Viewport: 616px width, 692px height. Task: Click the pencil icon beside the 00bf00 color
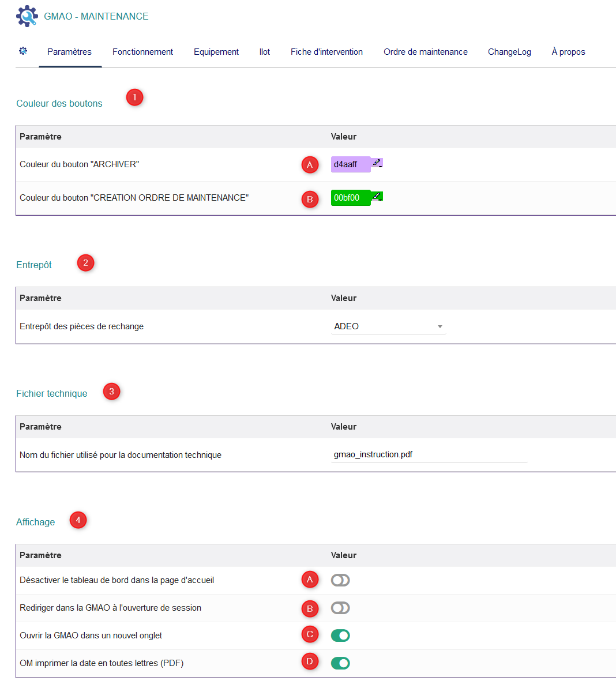[x=377, y=197]
